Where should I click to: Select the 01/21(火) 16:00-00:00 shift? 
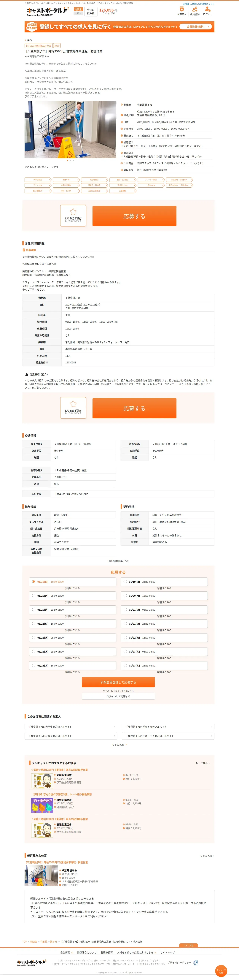point(72,623)
